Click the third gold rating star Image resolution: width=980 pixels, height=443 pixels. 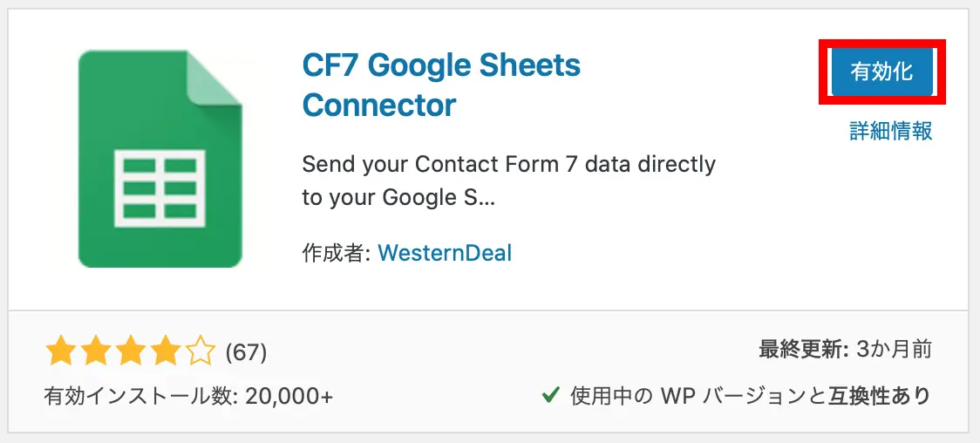(131, 352)
